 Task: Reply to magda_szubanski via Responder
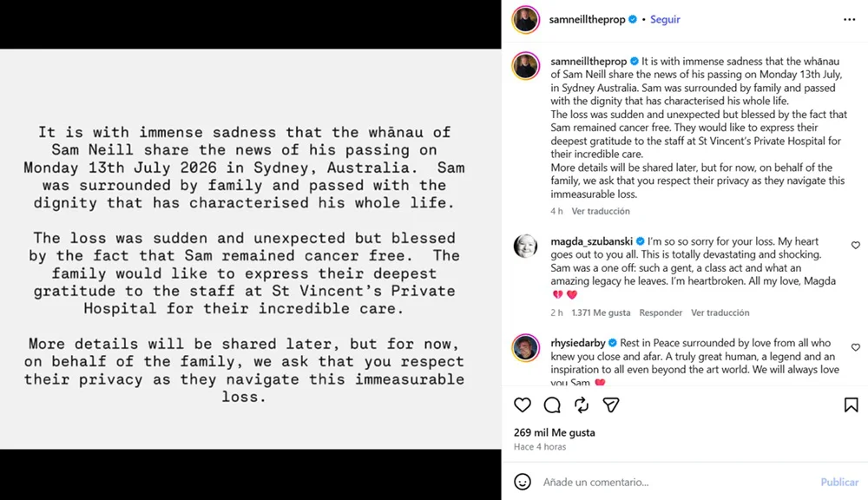661,312
